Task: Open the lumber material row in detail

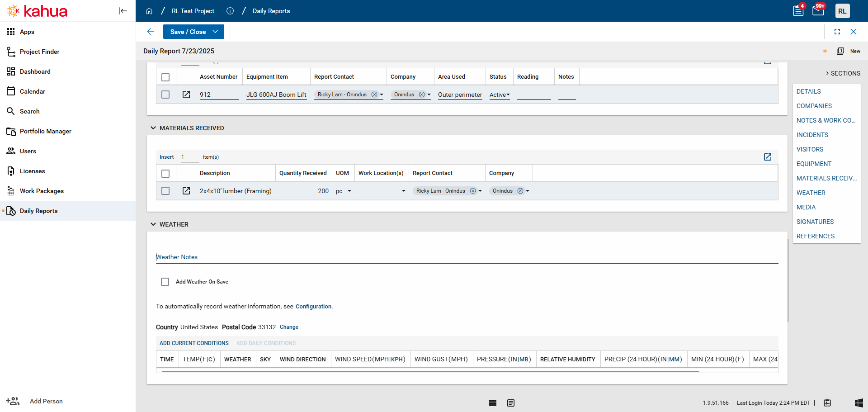Action: coord(186,191)
